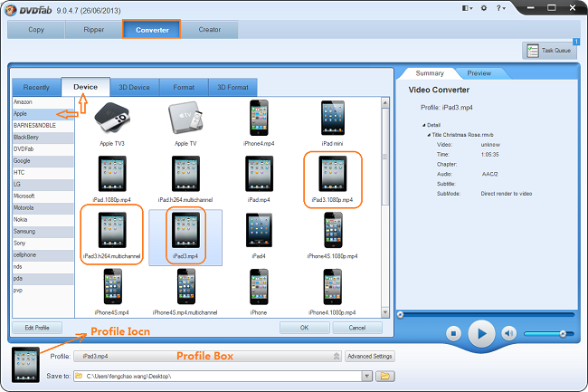Image resolution: width=588 pixels, height=392 pixels.
Task: Select HTC in the brand list
Action: coord(43,173)
